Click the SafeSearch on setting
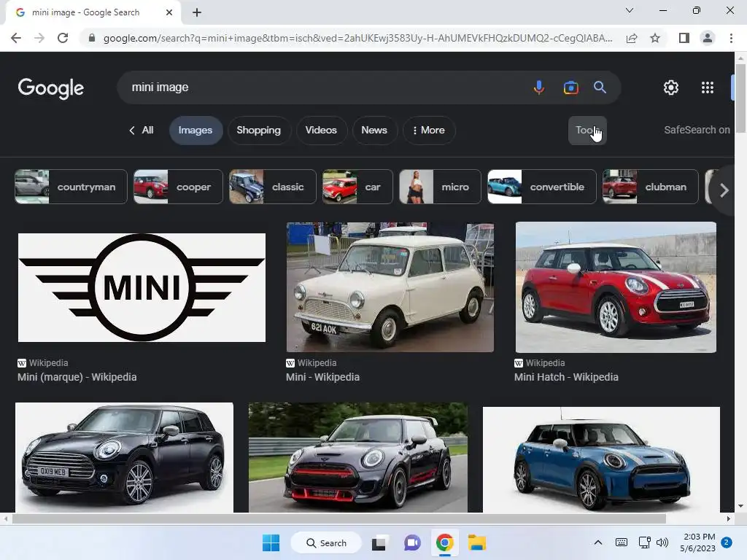Screen dimensions: 747x560 [697, 130]
